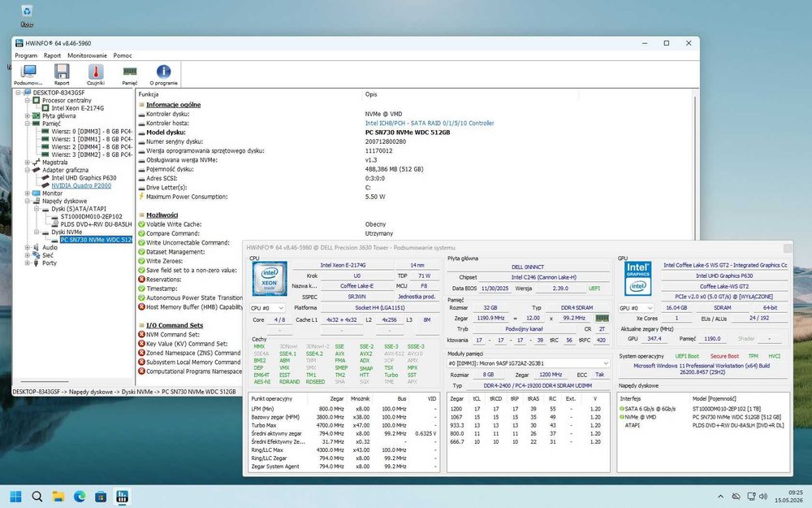Click the SATA 6 Gb/s drive interface row

702,409
